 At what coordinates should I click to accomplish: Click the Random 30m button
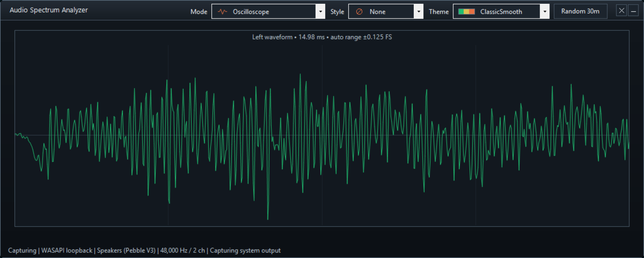click(x=580, y=11)
